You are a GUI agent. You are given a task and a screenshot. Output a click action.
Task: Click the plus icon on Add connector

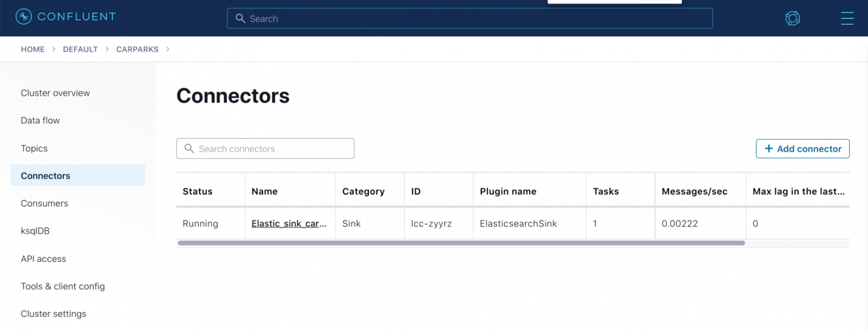pos(769,148)
